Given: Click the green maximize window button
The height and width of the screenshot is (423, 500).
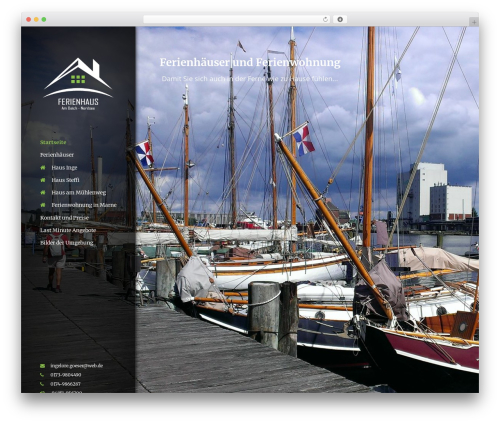Looking at the screenshot, I should (x=44, y=19).
